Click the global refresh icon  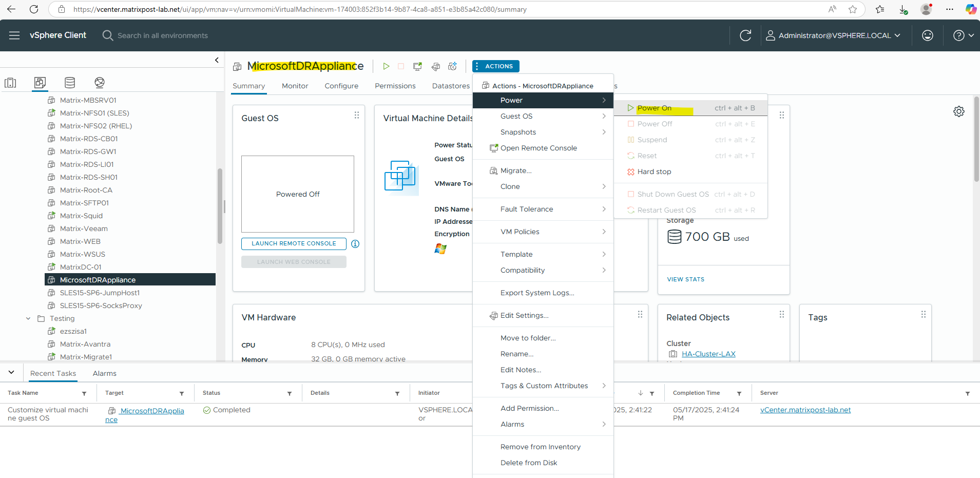(x=745, y=35)
